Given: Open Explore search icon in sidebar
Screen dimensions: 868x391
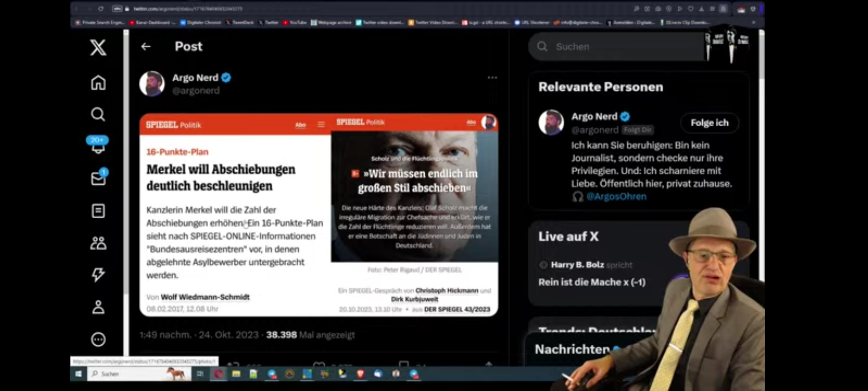Looking at the screenshot, I should click(x=98, y=114).
